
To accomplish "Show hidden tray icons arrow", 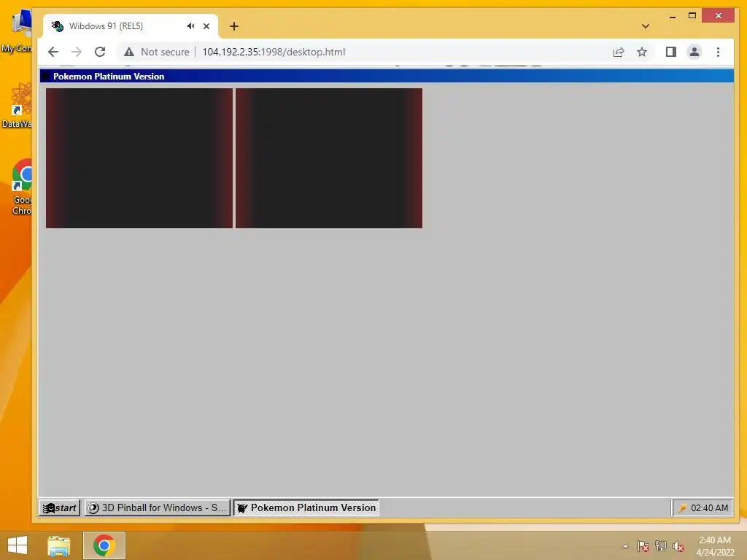I will (x=625, y=546).
